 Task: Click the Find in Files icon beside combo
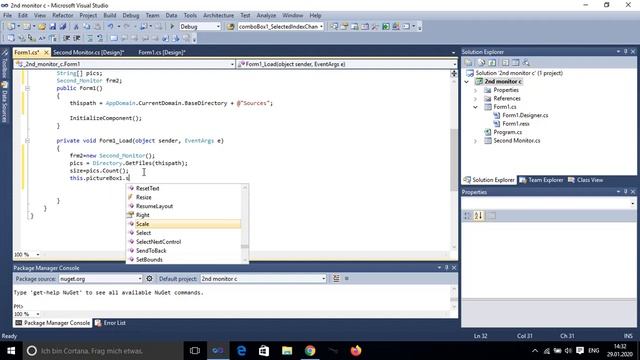(230, 27)
